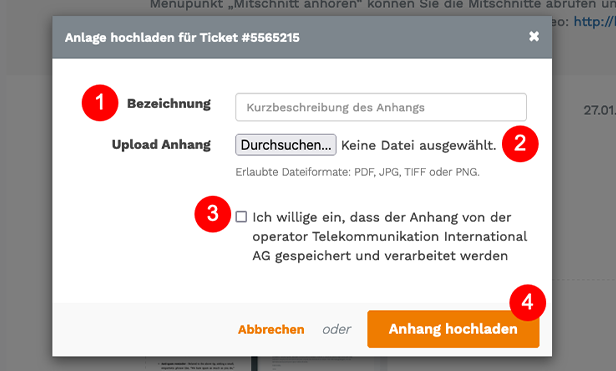Click red step marker number 1
The width and height of the screenshot is (616, 371).
(100, 103)
